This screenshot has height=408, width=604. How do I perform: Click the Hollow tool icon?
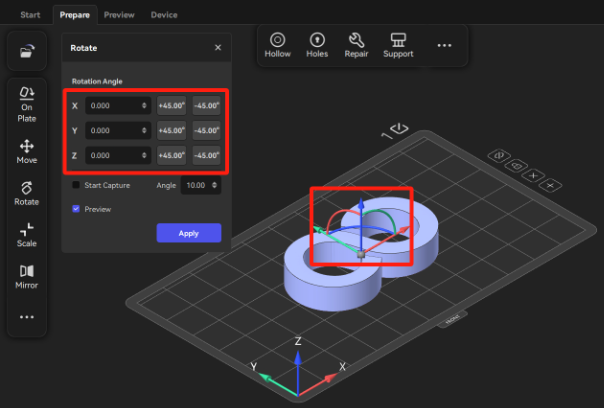coord(278,45)
